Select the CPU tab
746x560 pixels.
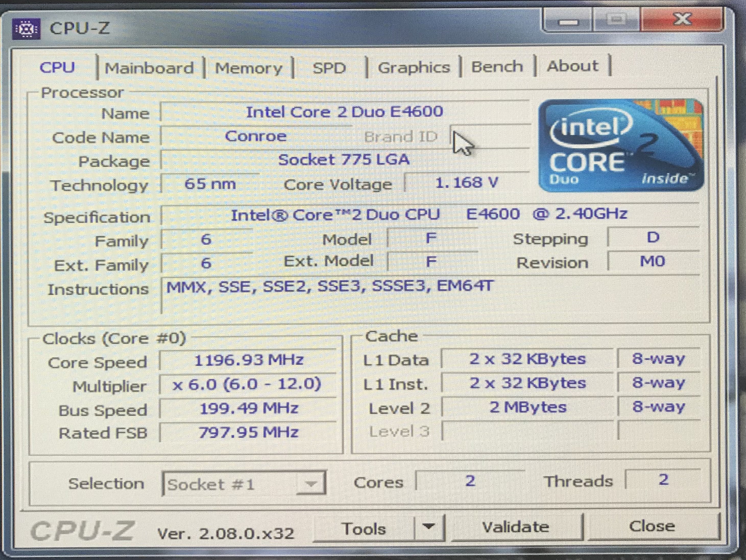[57, 67]
